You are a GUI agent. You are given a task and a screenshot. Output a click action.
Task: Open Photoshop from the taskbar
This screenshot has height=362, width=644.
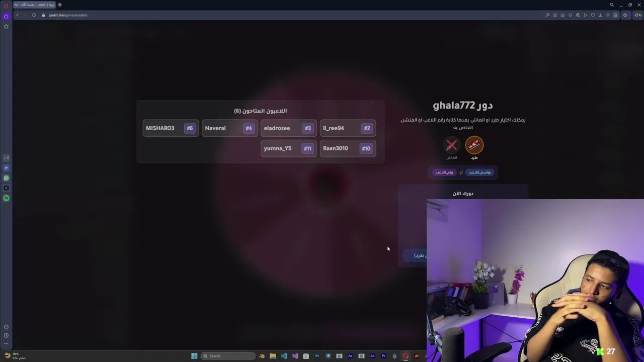(x=317, y=356)
